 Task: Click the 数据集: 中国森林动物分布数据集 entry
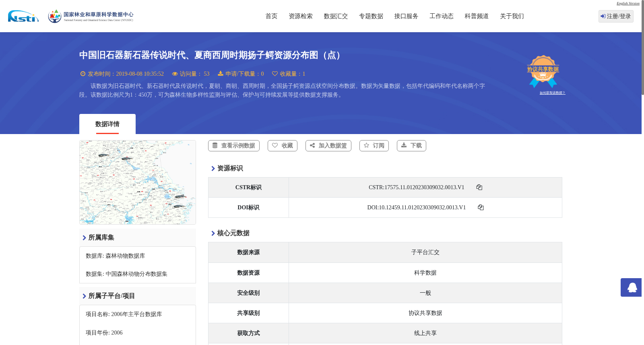[x=126, y=274]
